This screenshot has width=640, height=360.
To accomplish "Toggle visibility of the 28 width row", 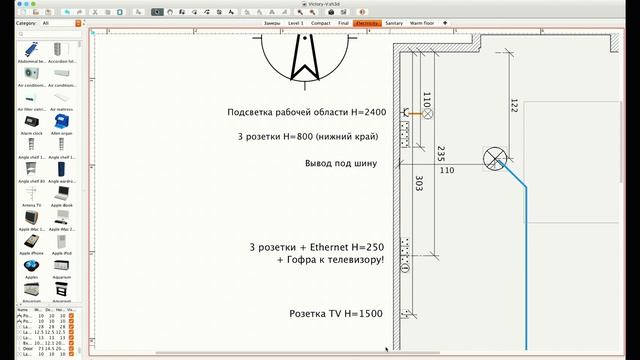I will 71,327.
